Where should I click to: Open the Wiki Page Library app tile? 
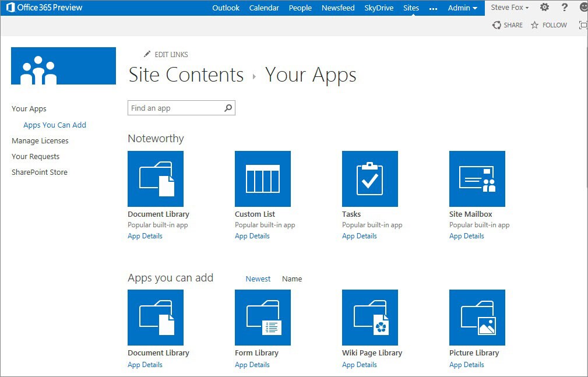tap(369, 318)
